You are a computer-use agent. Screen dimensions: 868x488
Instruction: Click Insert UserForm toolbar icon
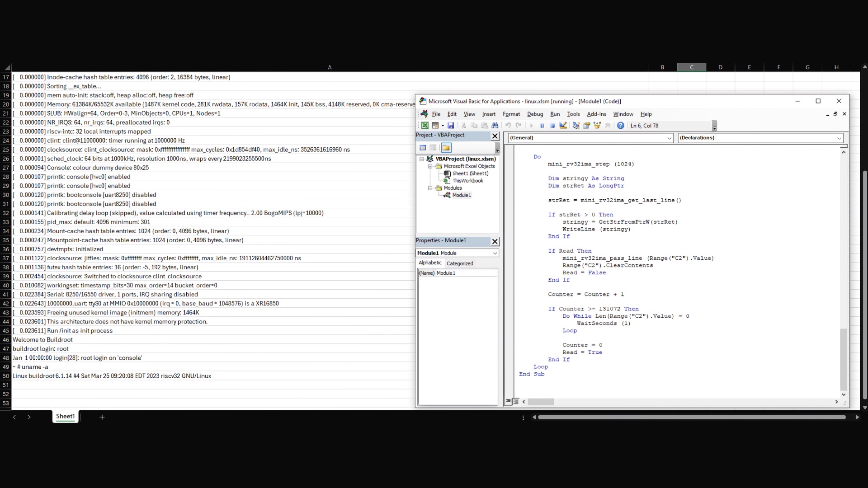(435, 126)
